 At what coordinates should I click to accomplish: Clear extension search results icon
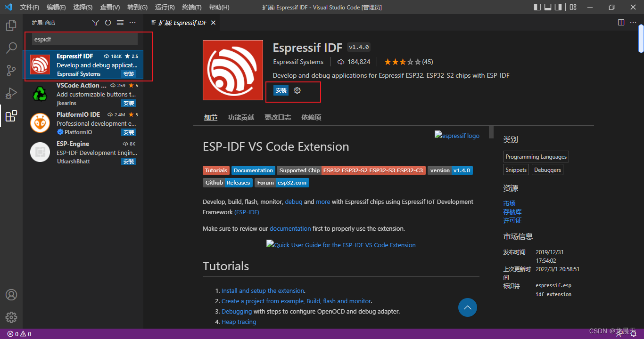(120, 23)
